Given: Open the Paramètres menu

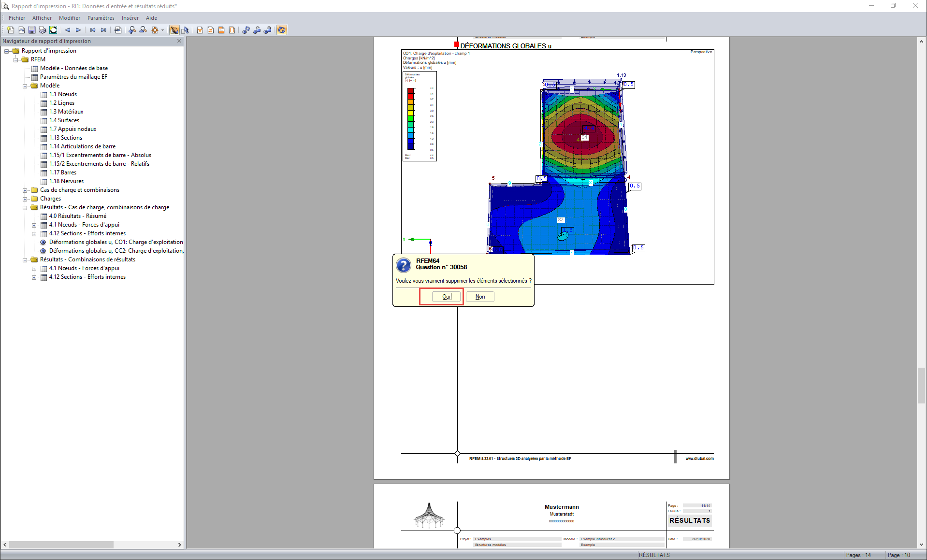Looking at the screenshot, I should 101,18.
